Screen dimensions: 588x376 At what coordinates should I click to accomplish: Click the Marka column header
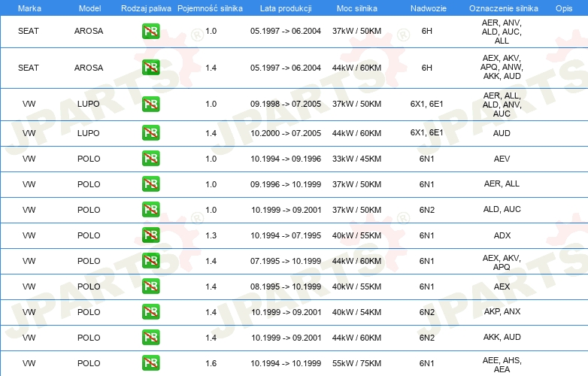(29, 8)
